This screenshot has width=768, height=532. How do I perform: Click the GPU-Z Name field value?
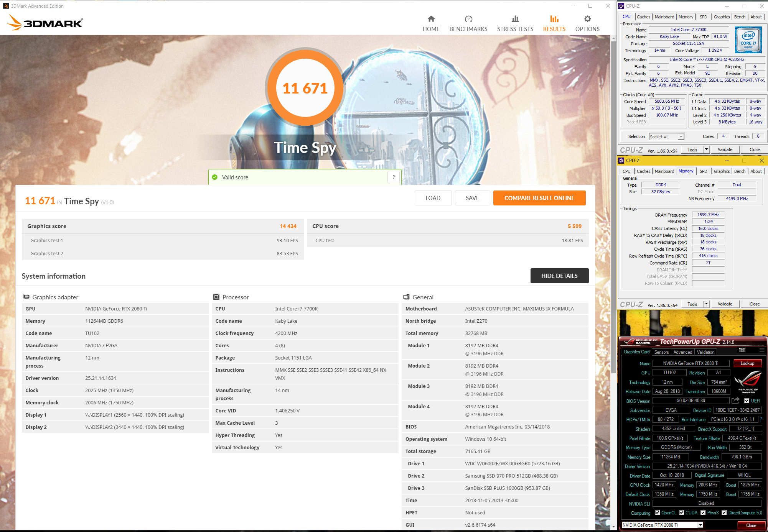tap(691, 363)
